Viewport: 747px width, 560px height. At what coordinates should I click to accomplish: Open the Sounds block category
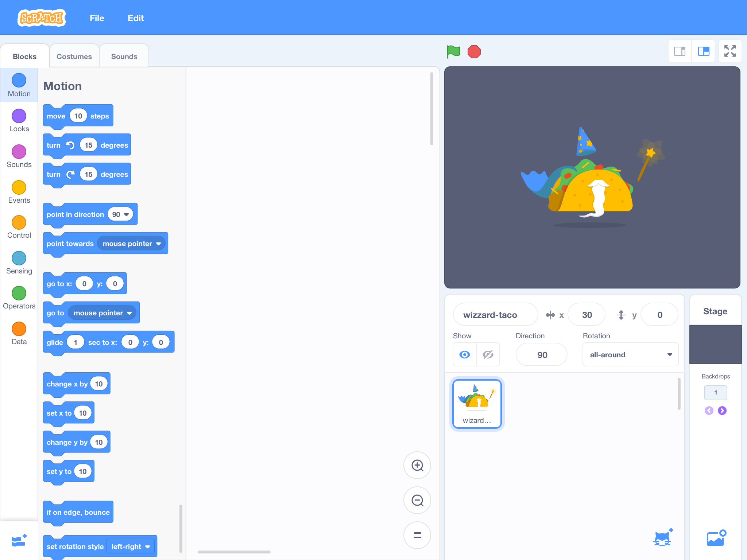tap(19, 155)
